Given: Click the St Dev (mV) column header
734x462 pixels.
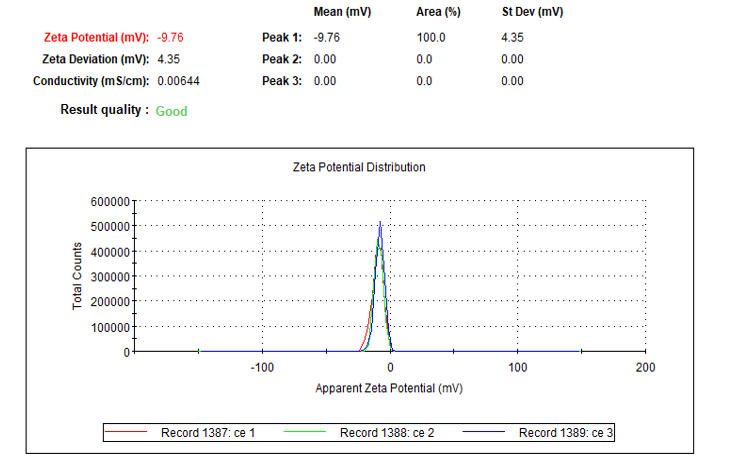Looking at the screenshot, I should (x=532, y=12).
